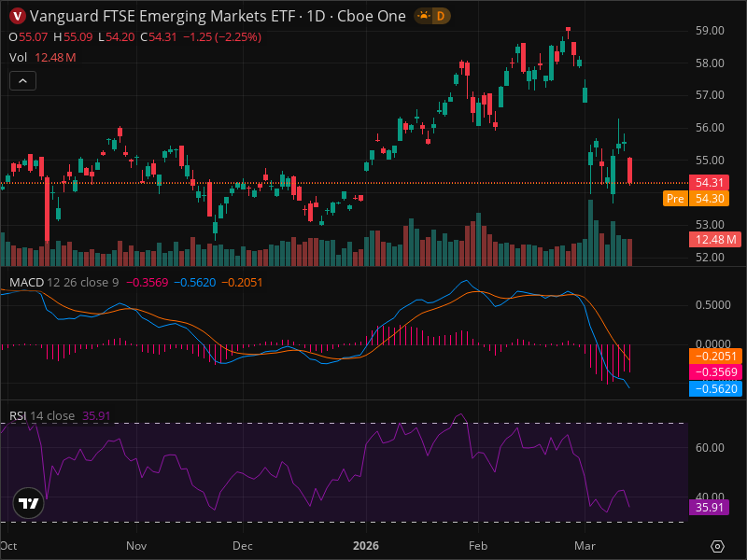This screenshot has width=747, height=560.
Task: Click the closing price C54.31 in the header
Action: pos(159,37)
